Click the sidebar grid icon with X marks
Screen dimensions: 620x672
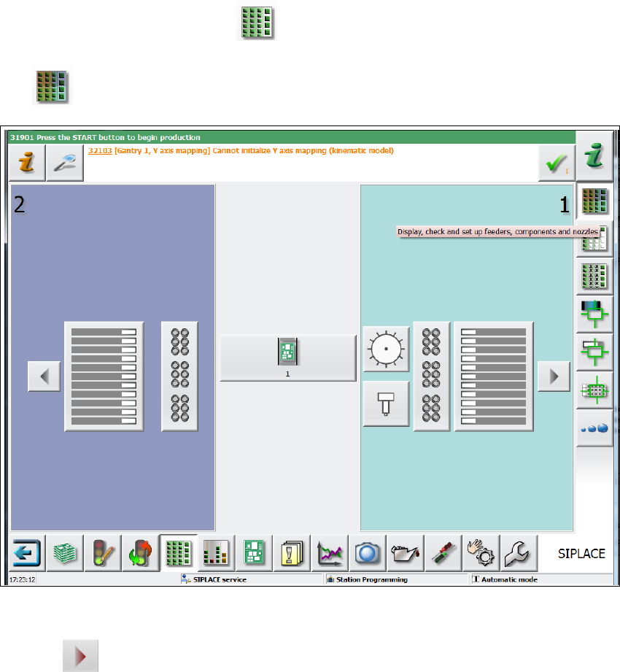point(594,276)
